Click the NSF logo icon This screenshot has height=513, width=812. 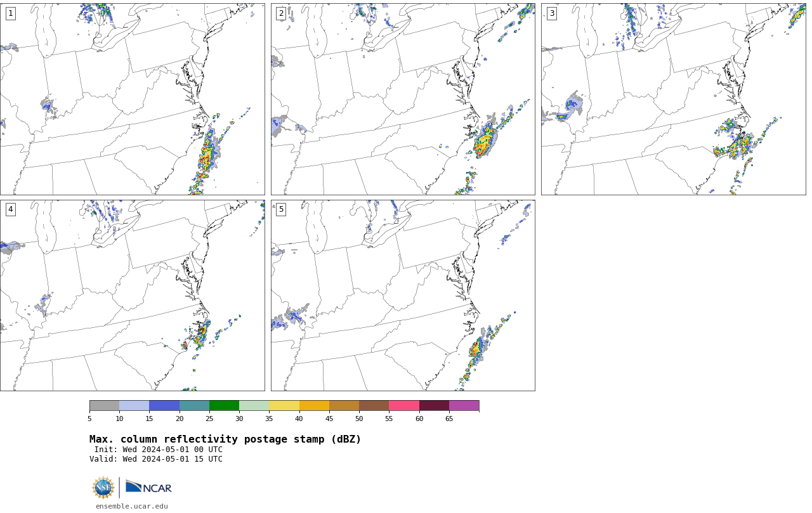[103, 488]
